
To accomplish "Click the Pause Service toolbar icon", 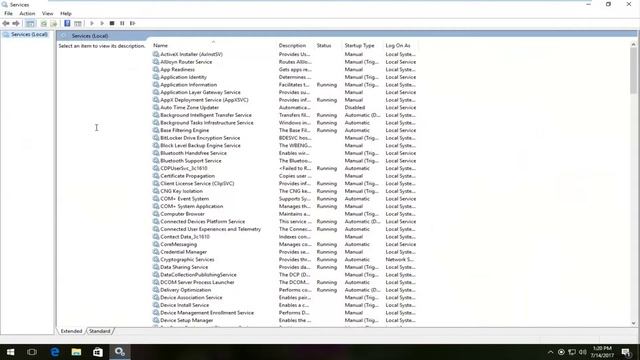I will pyautogui.click(x=122, y=24).
